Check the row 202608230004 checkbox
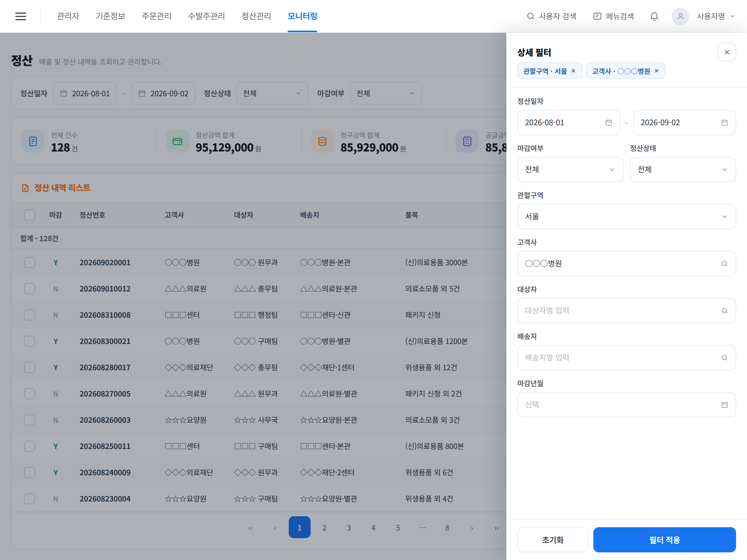This screenshot has width=747, height=560. tap(29, 499)
